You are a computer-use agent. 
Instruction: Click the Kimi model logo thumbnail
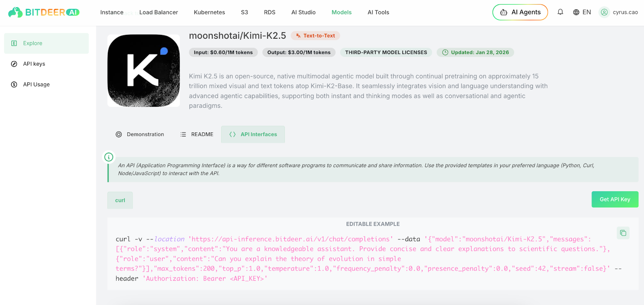144,71
